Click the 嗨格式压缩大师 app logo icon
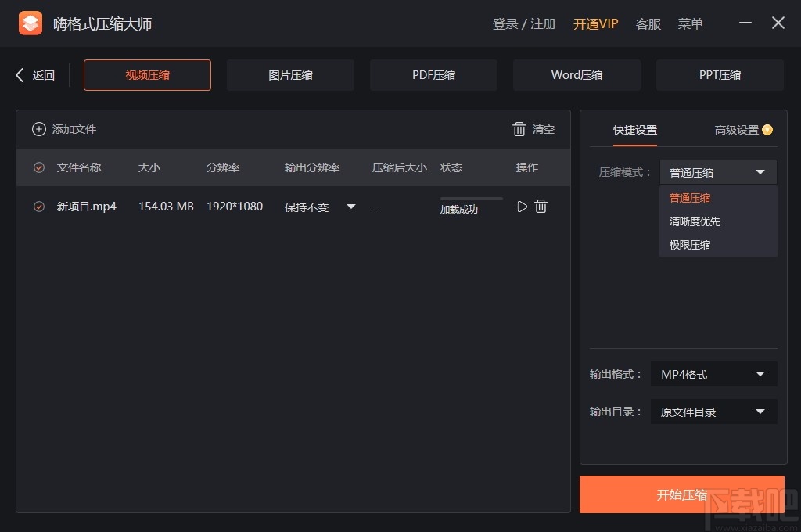The width and height of the screenshot is (801, 532). click(31, 23)
